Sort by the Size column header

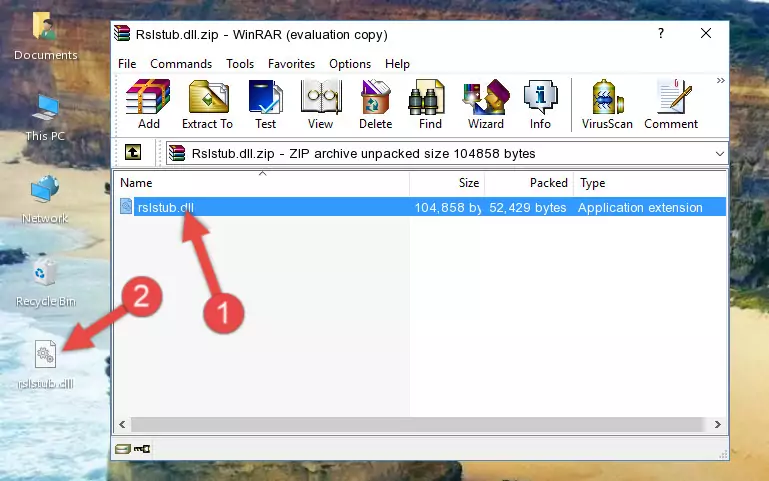coord(447,183)
